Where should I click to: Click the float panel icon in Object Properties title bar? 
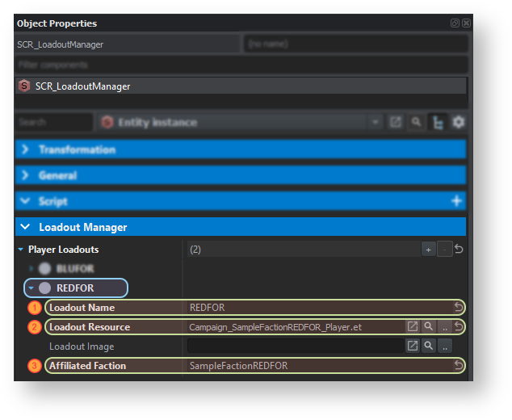(x=455, y=23)
